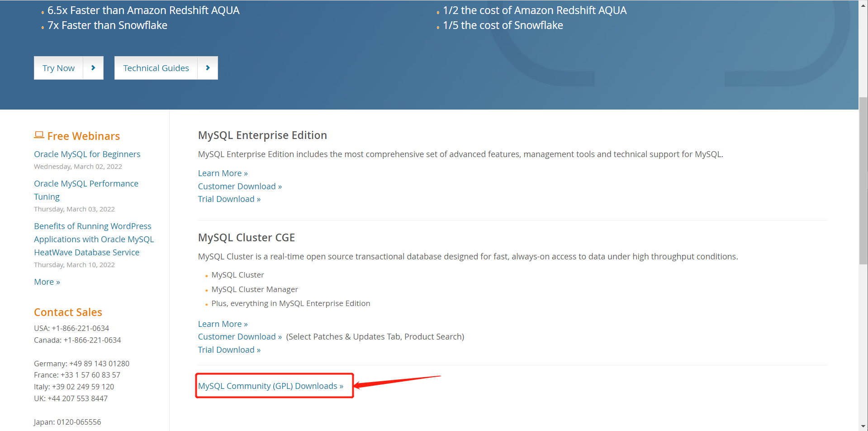Viewport: 868px width, 431px height.
Task: Open the Technical Guides button
Action: point(156,68)
